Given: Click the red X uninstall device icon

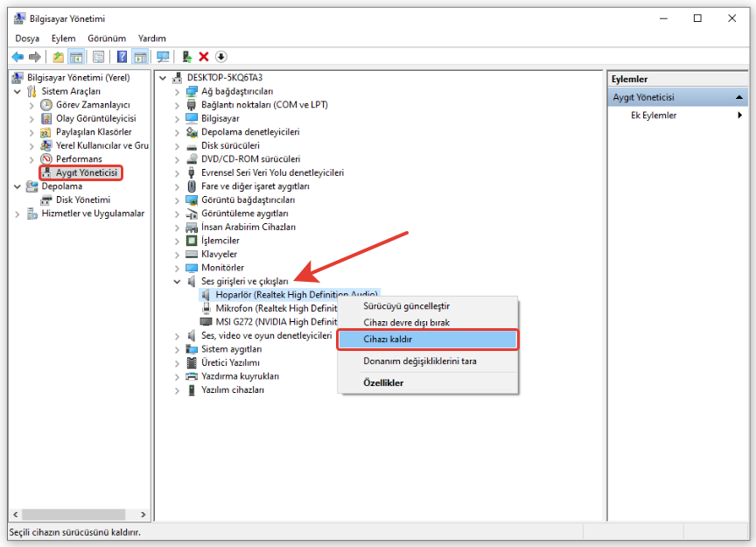Looking at the screenshot, I should coord(204,57).
